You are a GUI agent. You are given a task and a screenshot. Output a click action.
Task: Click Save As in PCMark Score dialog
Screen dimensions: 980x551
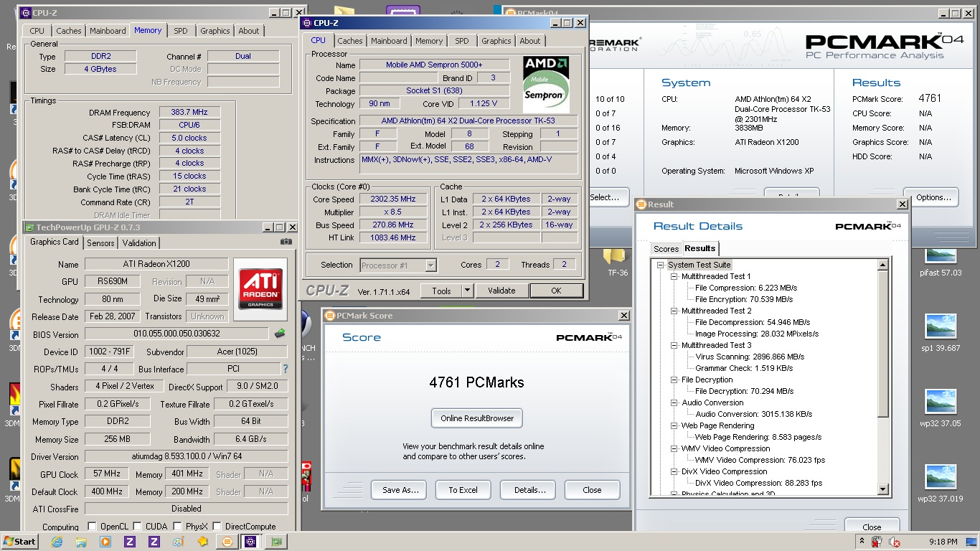399,490
